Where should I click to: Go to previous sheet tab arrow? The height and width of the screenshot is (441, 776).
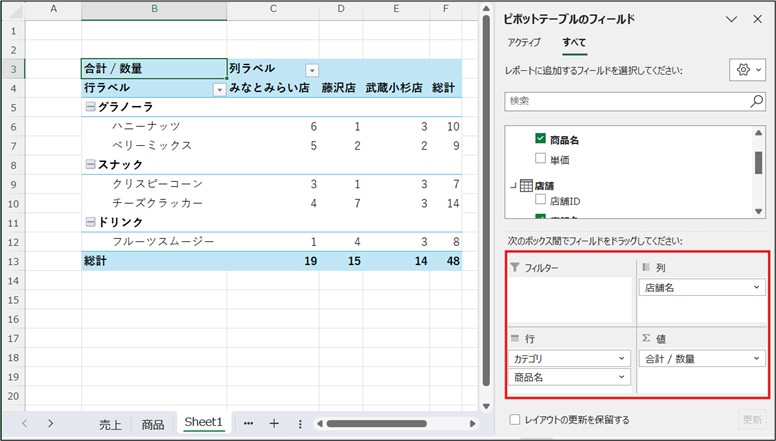click(x=25, y=423)
